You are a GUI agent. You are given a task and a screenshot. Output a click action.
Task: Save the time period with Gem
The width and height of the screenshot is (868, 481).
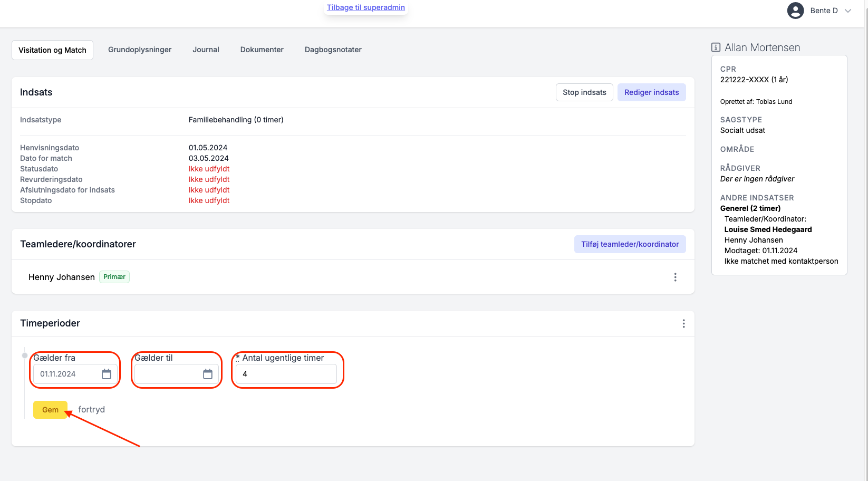coord(50,410)
